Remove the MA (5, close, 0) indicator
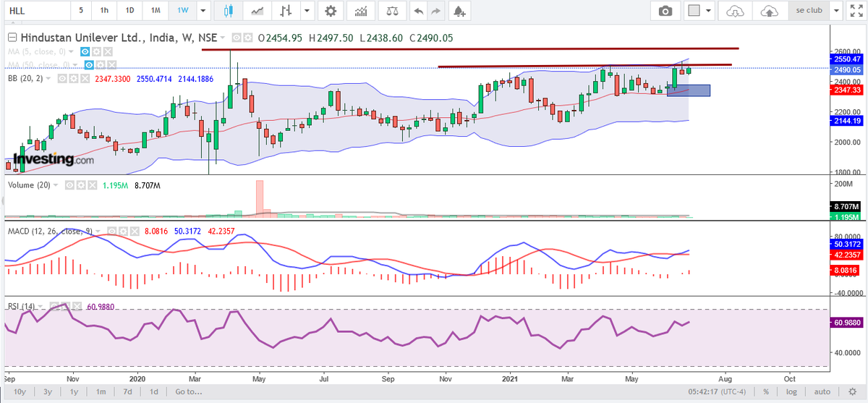 click(x=107, y=52)
